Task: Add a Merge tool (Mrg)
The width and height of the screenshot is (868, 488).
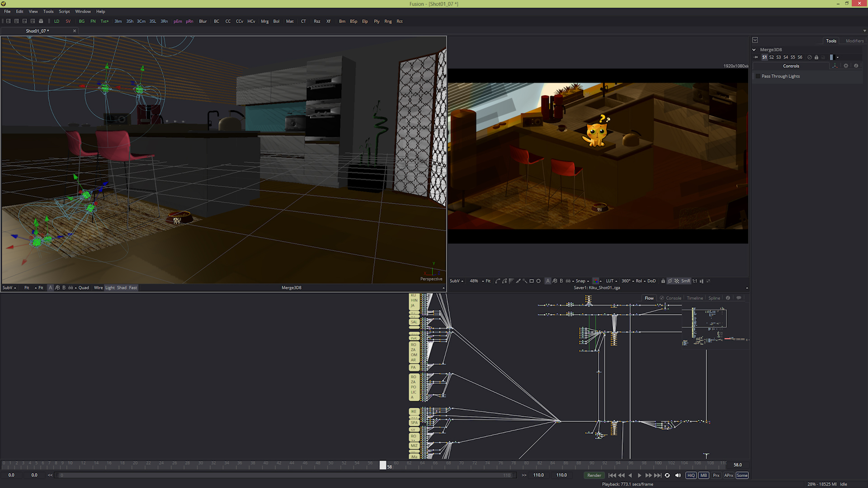Action: point(264,21)
